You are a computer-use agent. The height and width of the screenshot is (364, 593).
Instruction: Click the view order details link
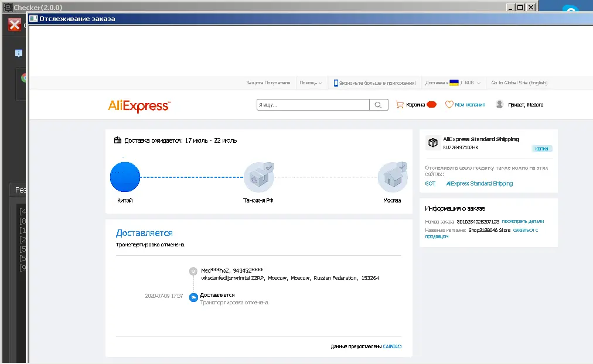pos(523,221)
